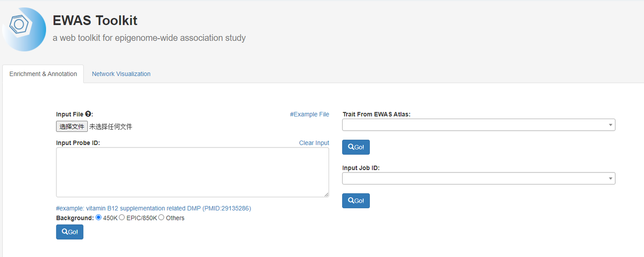The width and height of the screenshot is (644, 257).
Task: Switch to the Network Visualization tab
Action: point(121,74)
